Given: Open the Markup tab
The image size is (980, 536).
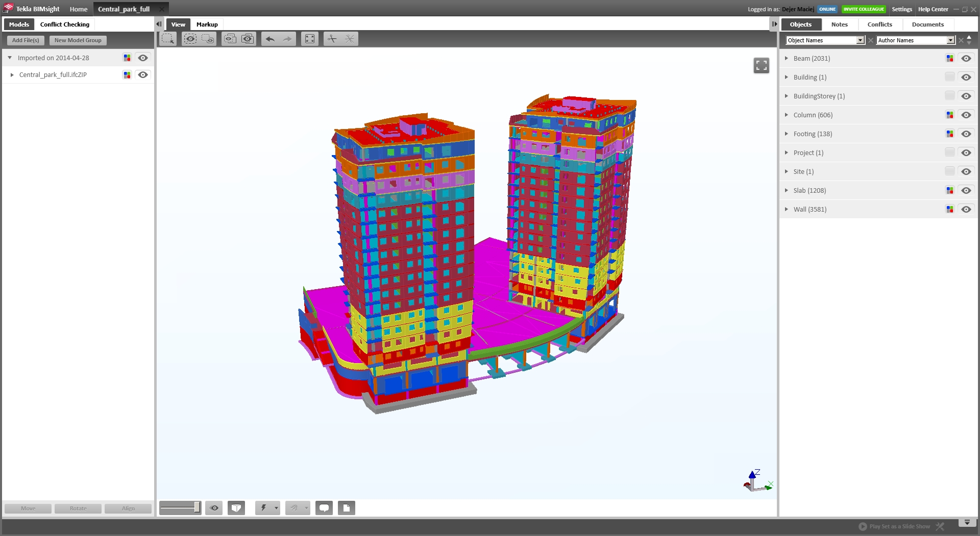Looking at the screenshot, I should pyautogui.click(x=207, y=24).
